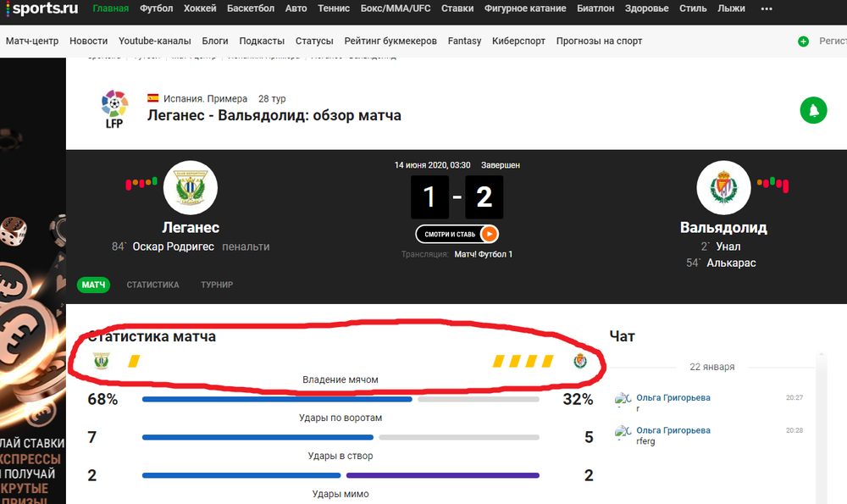
Task: Select the МАТЧ tab
Action: pos(93,285)
